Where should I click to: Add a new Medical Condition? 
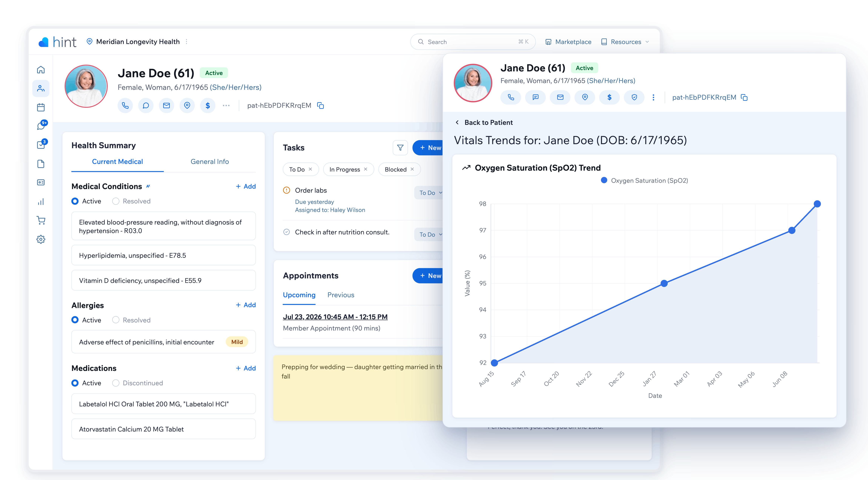[246, 186]
